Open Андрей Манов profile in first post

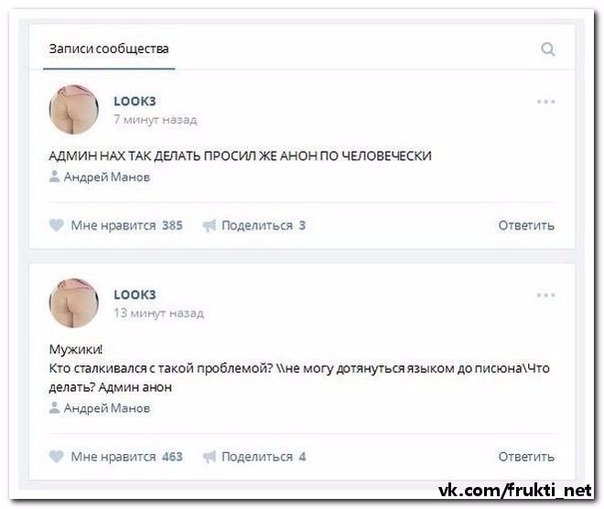[x=107, y=177]
